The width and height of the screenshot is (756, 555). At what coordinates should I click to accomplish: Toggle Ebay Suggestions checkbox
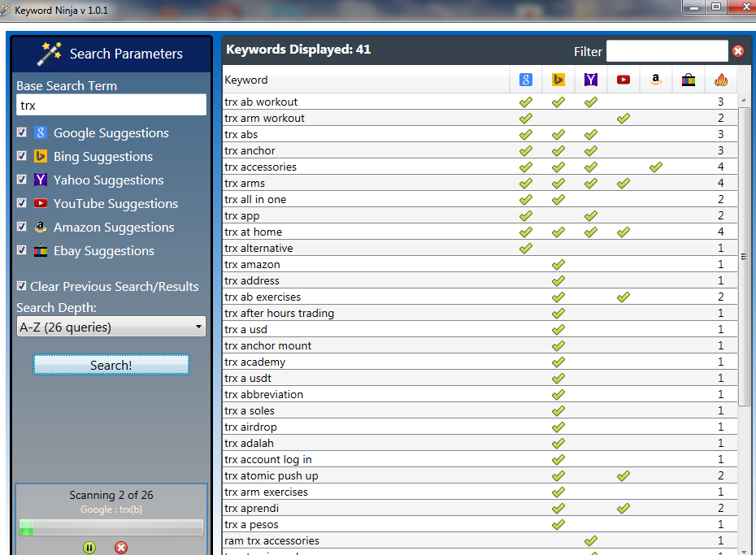pyautogui.click(x=22, y=250)
